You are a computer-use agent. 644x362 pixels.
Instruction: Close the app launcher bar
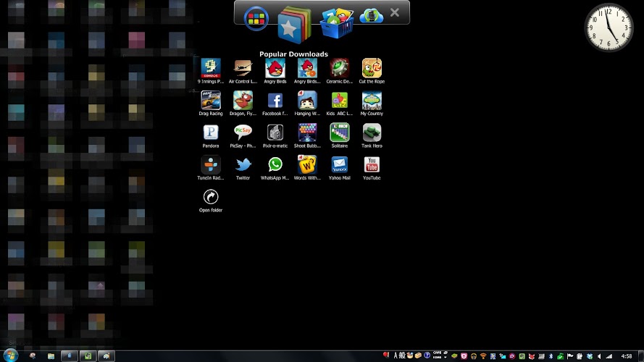click(x=395, y=13)
